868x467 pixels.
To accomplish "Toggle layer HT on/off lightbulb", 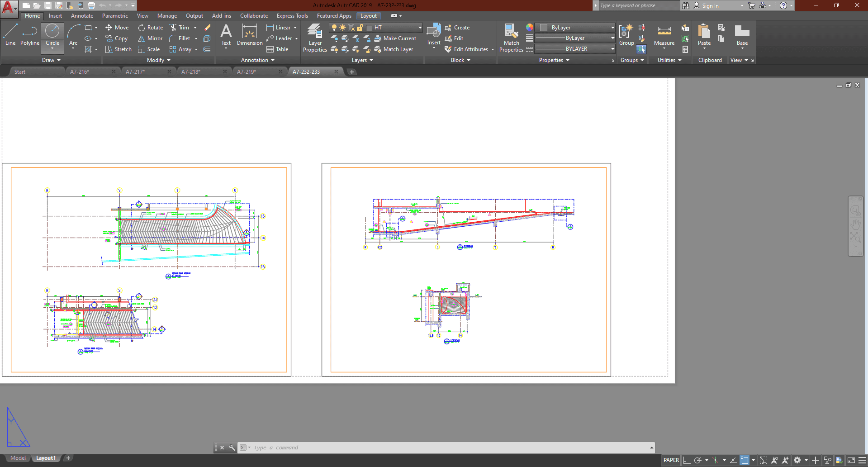I will (x=334, y=28).
